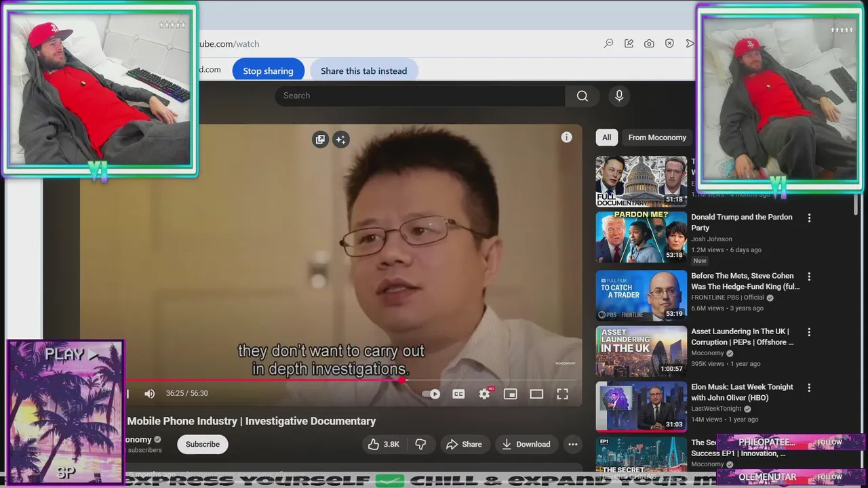Open options for Elon Musk Last Week Tonight video

[x=809, y=388]
